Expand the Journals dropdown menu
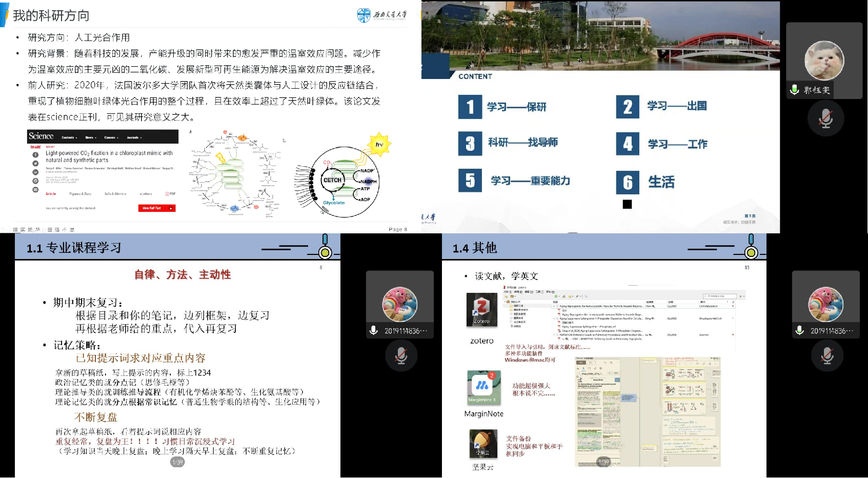This screenshot has width=868, height=478. pyautogui.click(x=134, y=137)
